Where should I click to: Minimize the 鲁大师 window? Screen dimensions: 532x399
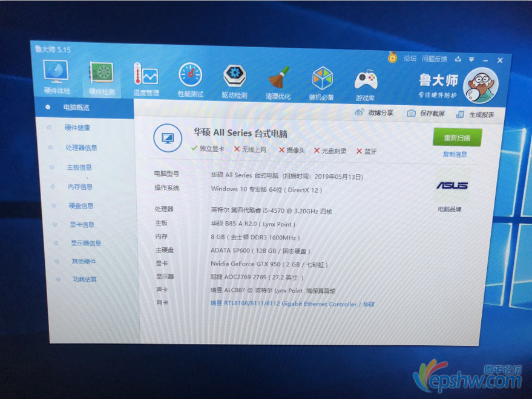485,60
